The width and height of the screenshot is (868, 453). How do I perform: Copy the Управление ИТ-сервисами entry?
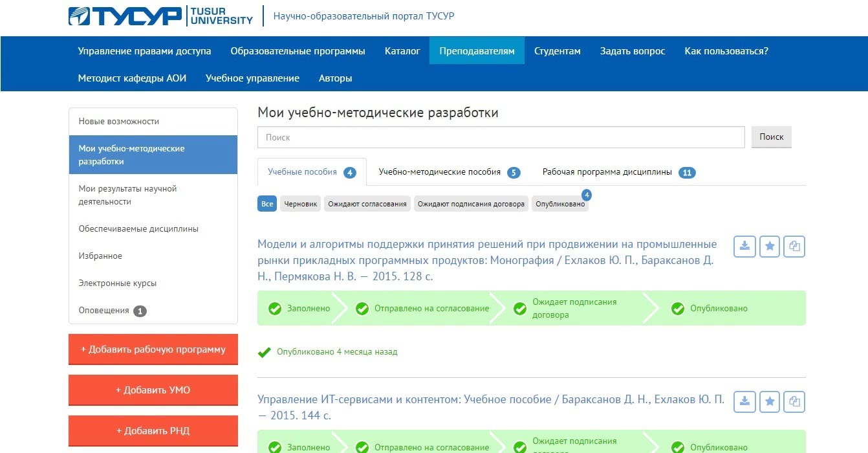pos(794,402)
